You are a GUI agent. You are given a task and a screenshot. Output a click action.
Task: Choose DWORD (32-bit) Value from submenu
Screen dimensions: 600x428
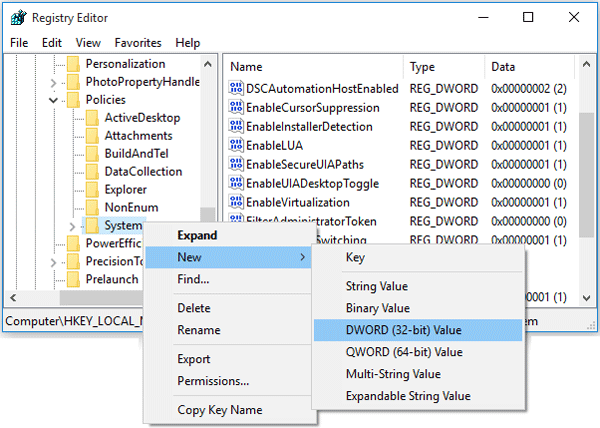(x=404, y=330)
